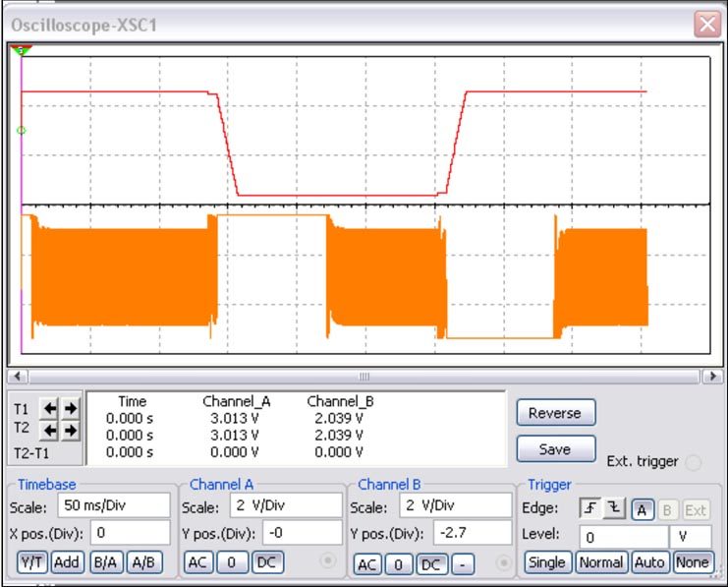Move cursor T1 right with arrow
The image size is (728, 587).
coord(69,407)
